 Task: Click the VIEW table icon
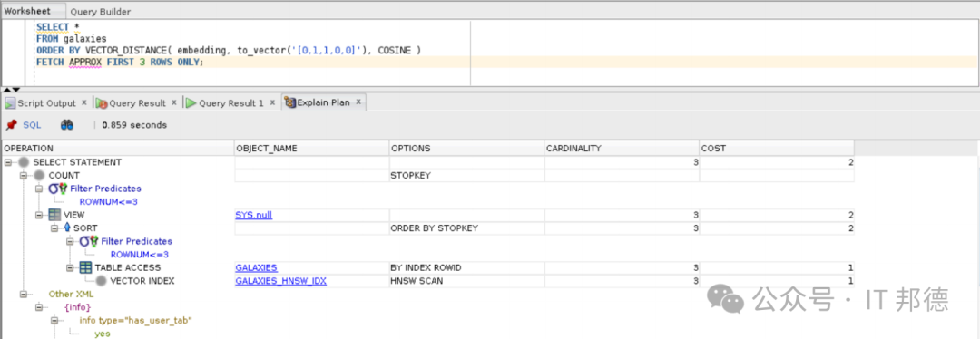pyautogui.click(x=55, y=215)
